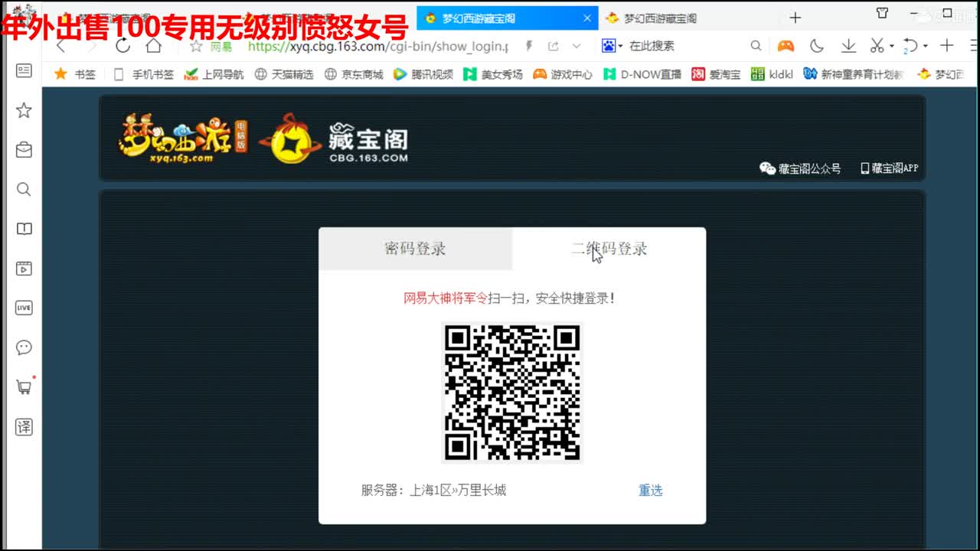This screenshot has width=980, height=551.
Task: Switch to the 密码登录 tab
Action: 415,249
